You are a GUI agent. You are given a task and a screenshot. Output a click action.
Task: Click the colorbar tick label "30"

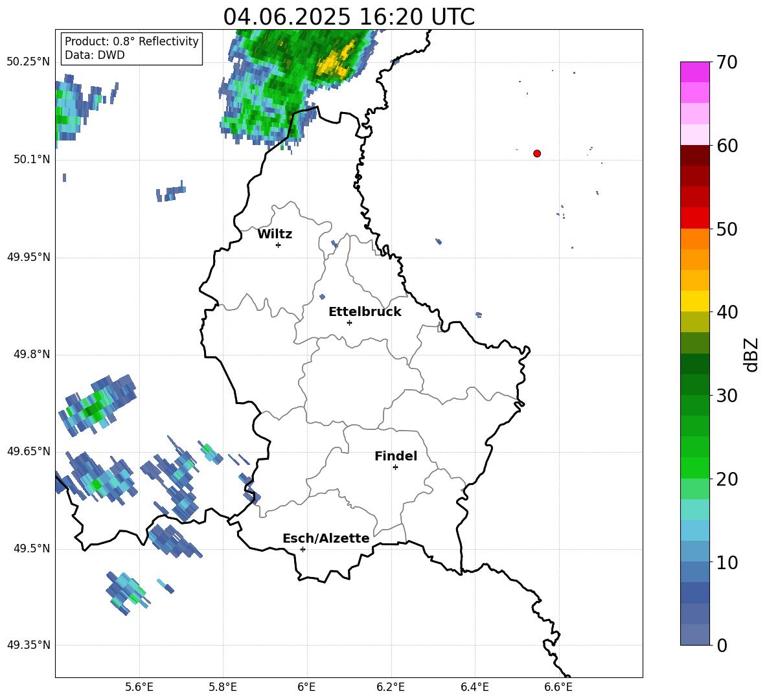click(727, 396)
